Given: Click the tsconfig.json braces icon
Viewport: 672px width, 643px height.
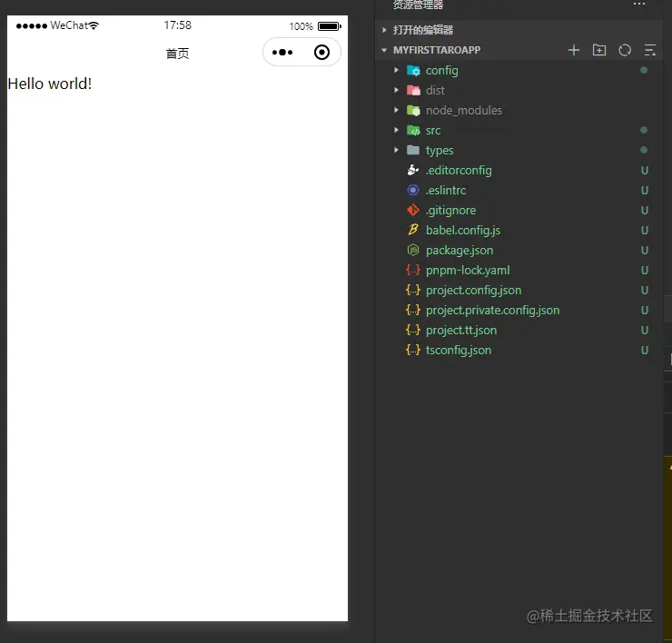Looking at the screenshot, I should 413,350.
